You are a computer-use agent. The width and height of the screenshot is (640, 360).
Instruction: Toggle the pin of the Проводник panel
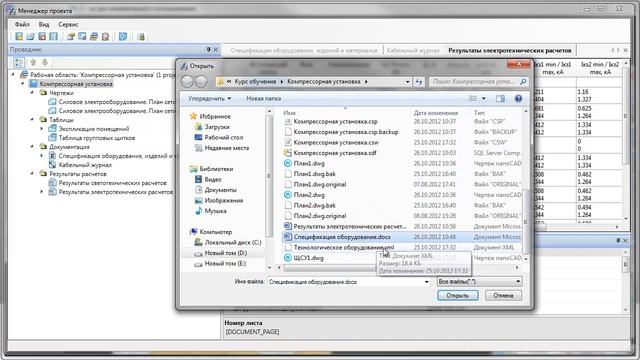(x=209, y=49)
